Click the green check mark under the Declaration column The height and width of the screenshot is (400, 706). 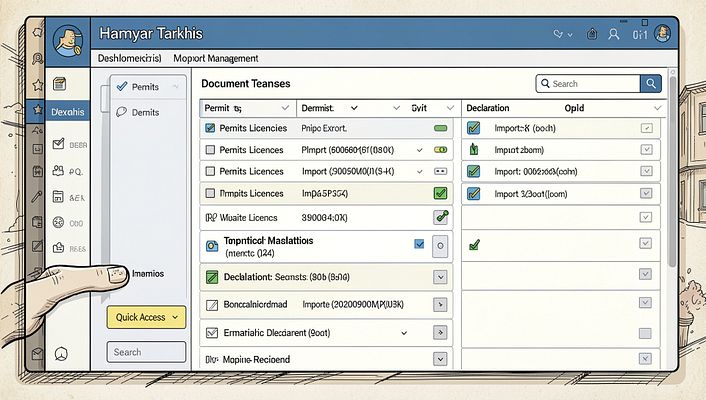pyautogui.click(x=474, y=245)
